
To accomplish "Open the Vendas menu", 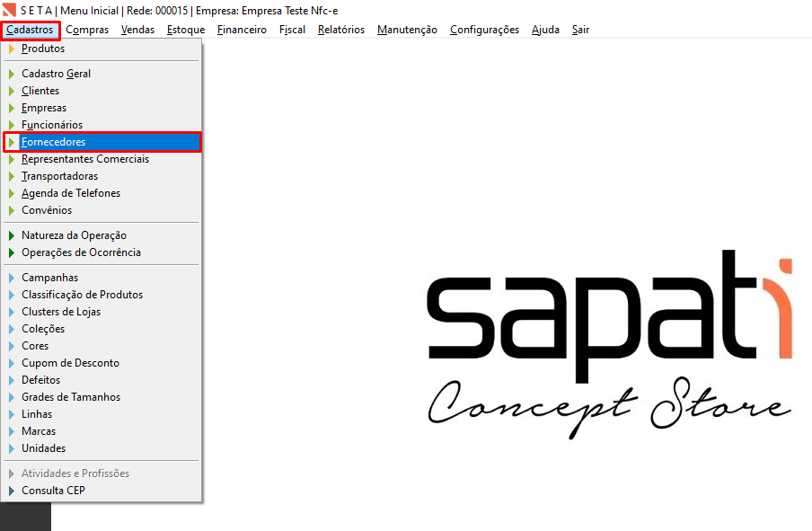I will click(x=137, y=30).
